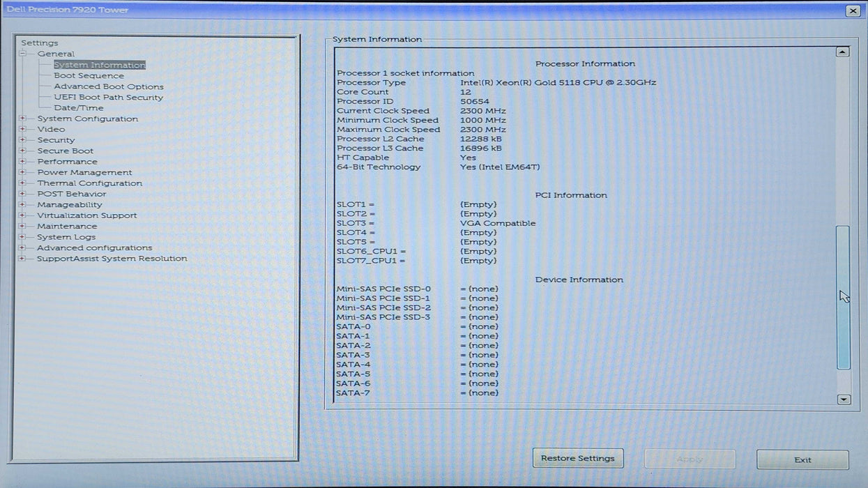Expand the Secure Boot section
Viewport: 868px width, 488px height.
point(23,151)
